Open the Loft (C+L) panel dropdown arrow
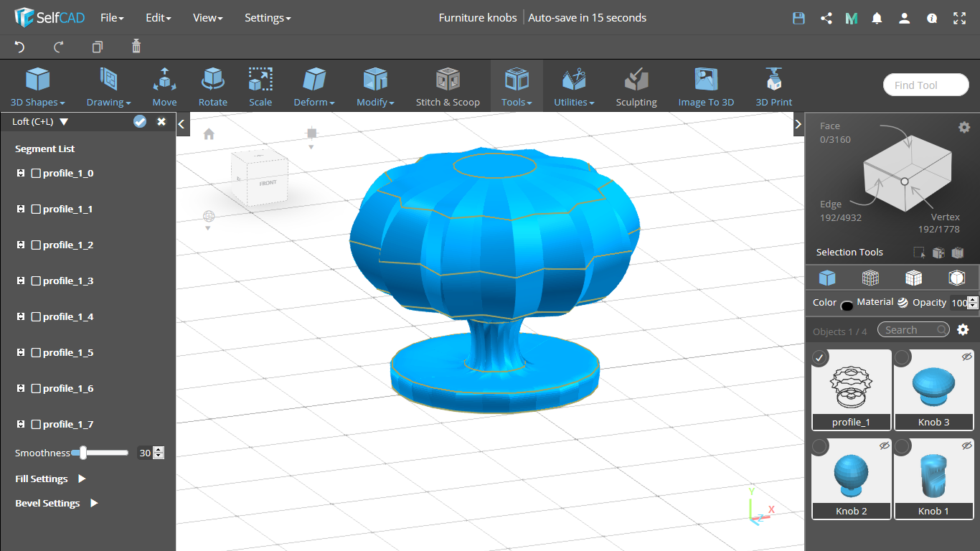The height and width of the screenshot is (551, 980). (64, 122)
